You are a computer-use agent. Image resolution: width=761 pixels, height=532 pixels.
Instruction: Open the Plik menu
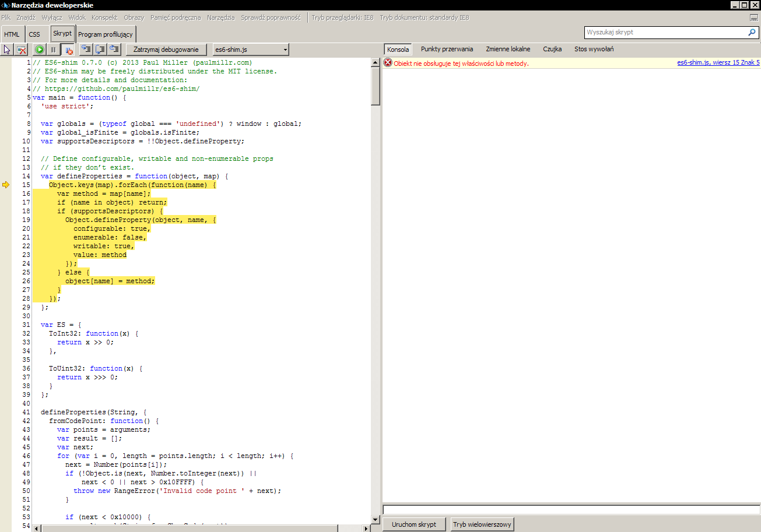coord(6,17)
